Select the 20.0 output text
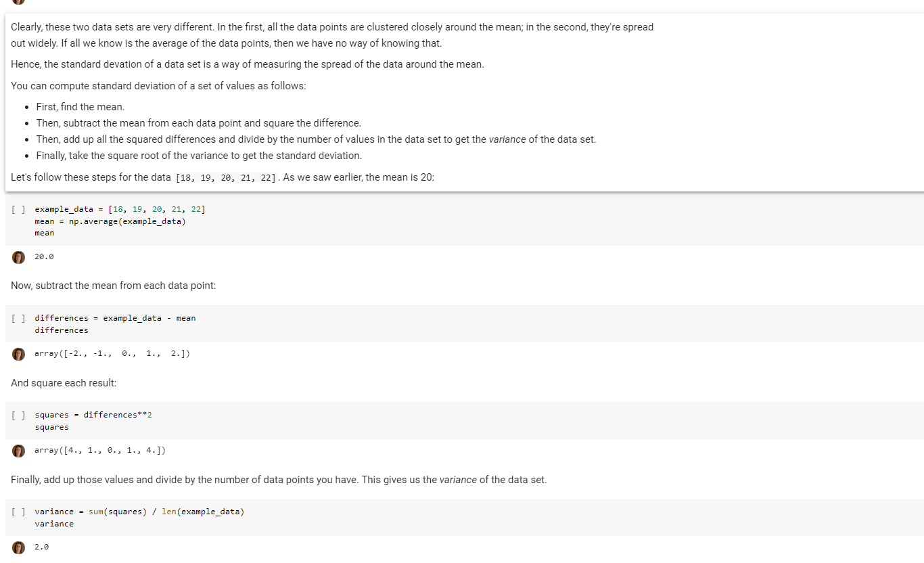The image size is (924, 563). (x=43, y=256)
